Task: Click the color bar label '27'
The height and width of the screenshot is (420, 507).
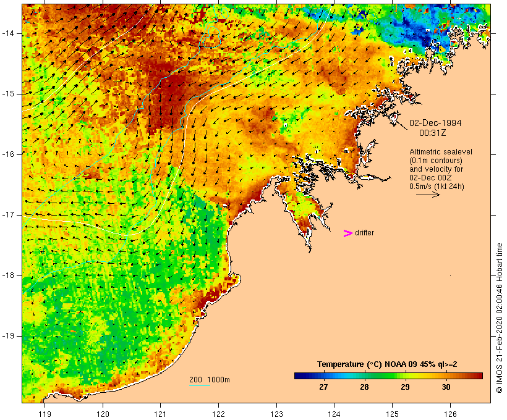Action: pos(323,387)
